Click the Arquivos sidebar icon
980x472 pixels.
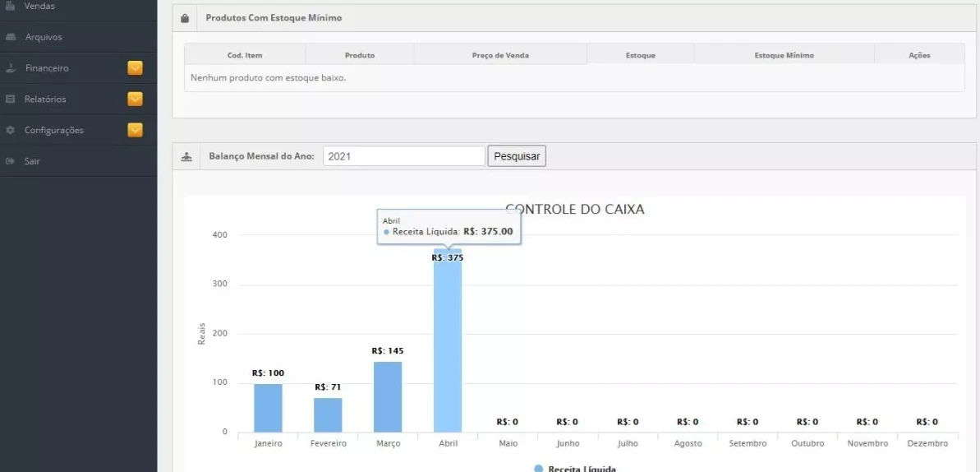coord(11,37)
